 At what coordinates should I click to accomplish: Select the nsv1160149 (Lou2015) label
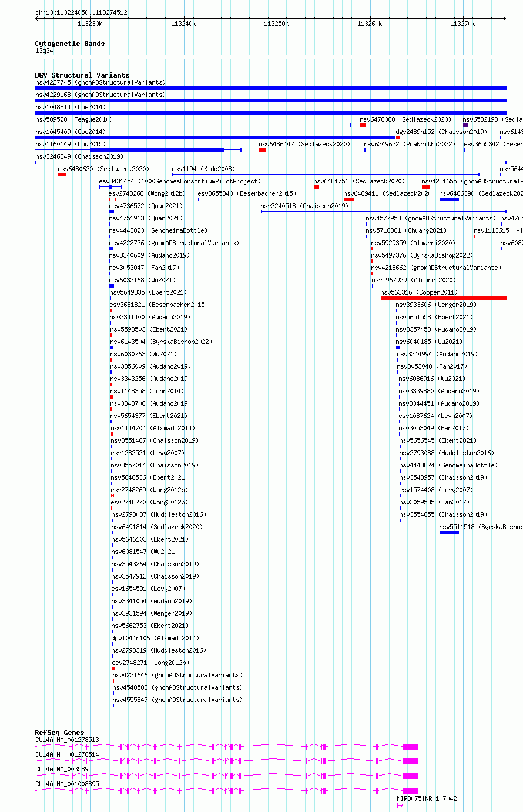(x=71, y=144)
